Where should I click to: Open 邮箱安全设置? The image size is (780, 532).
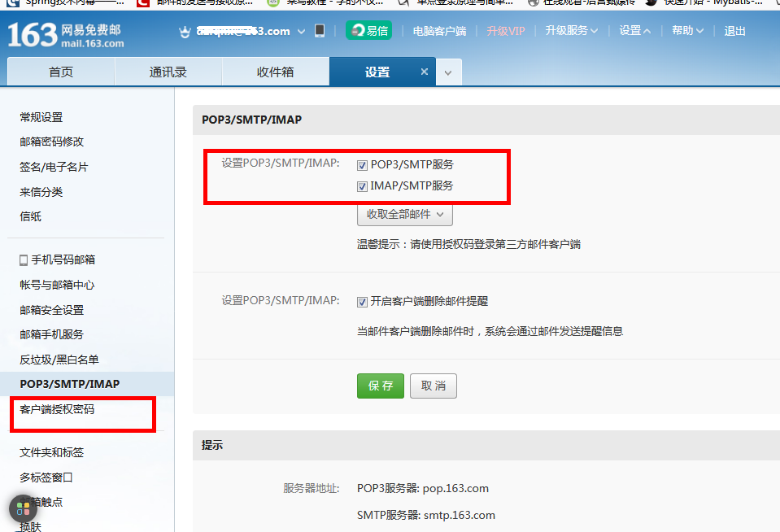[52, 310]
